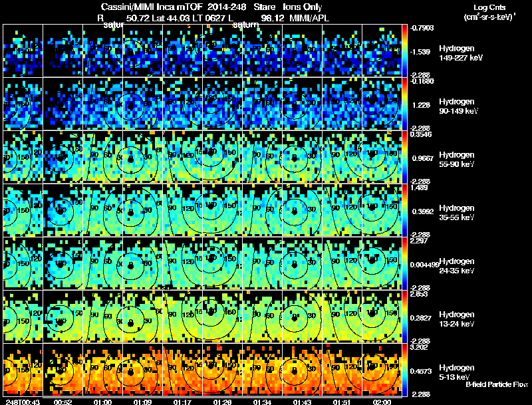The width and height of the screenshot is (532, 405).
Task: Click the "Hydrogen 90-149 keV" row label
Action: point(458,106)
